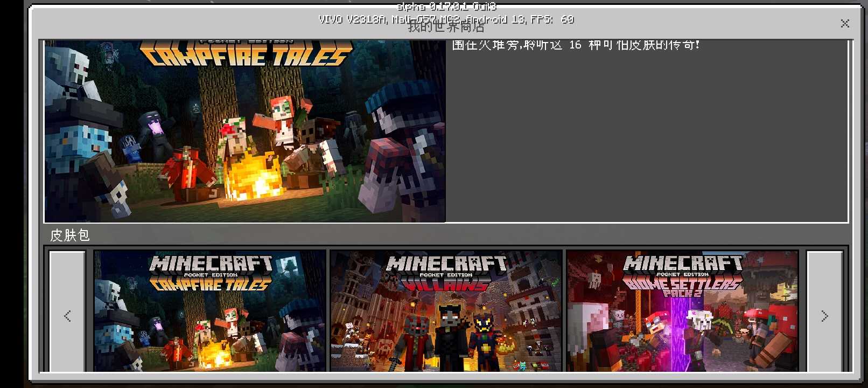Select the Biome Settlers Pack 2 thumbnail
This screenshot has height=388, width=868.
pyautogui.click(x=682, y=311)
